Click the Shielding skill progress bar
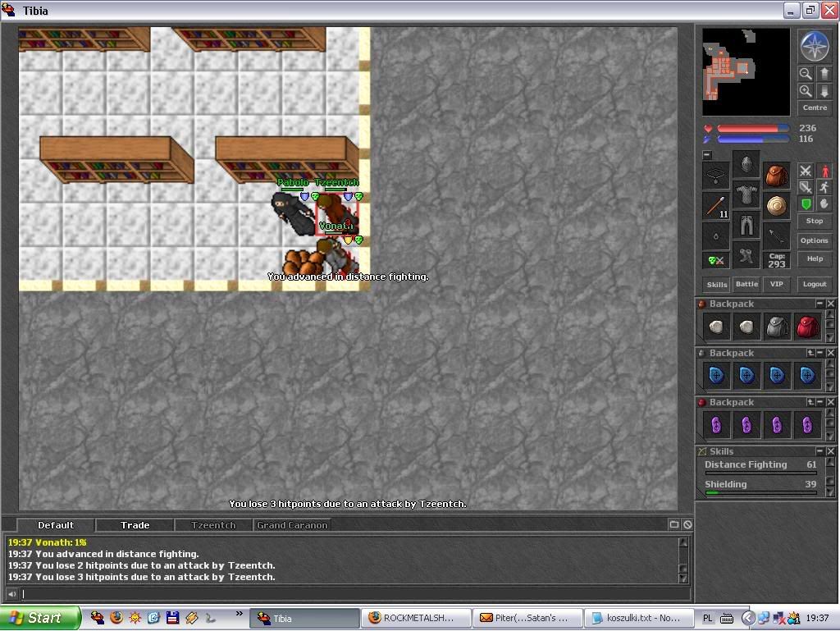Viewport: 840px width, 631px height. pyautogui.click(x=760, y=492)
